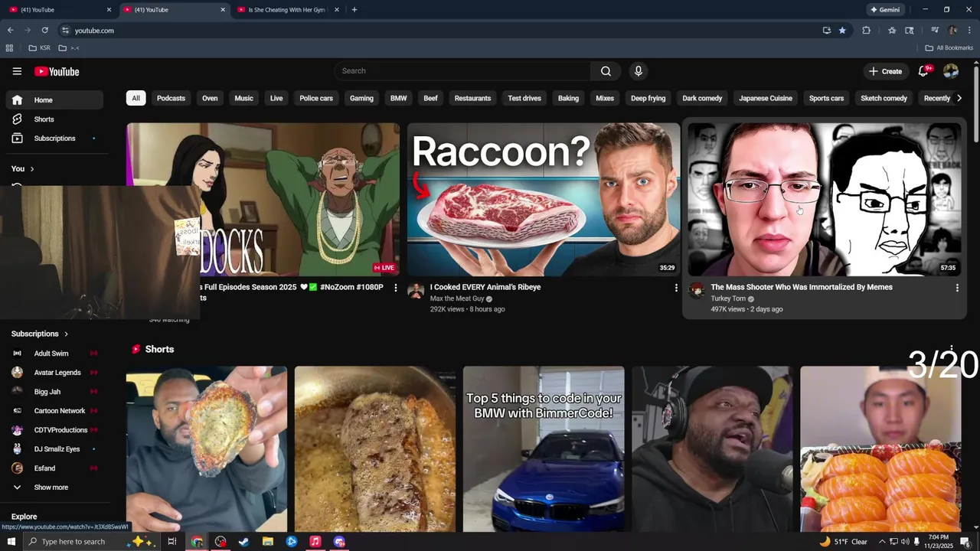Image resolution: width=980 pixels, height=551 pixels.
Task: Select the Gaming filter chip
Action: coord(361,98)
